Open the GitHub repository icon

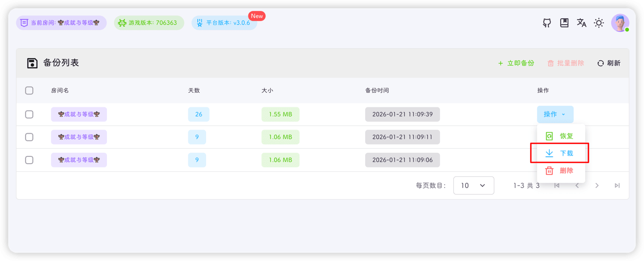[x=547, y=23]
